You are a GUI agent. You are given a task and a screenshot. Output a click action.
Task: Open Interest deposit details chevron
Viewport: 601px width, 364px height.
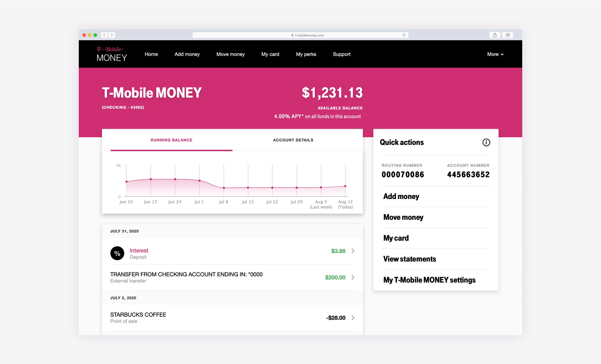click(353, 251)
